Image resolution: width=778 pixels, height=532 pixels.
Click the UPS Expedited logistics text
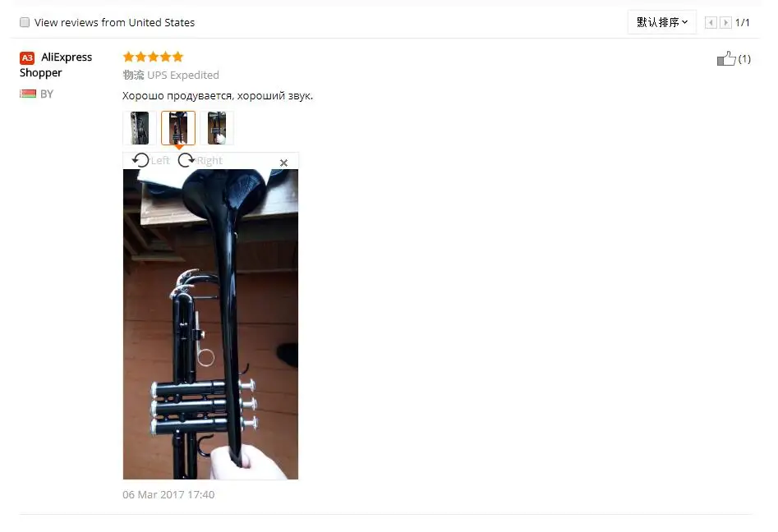(183, 75)
